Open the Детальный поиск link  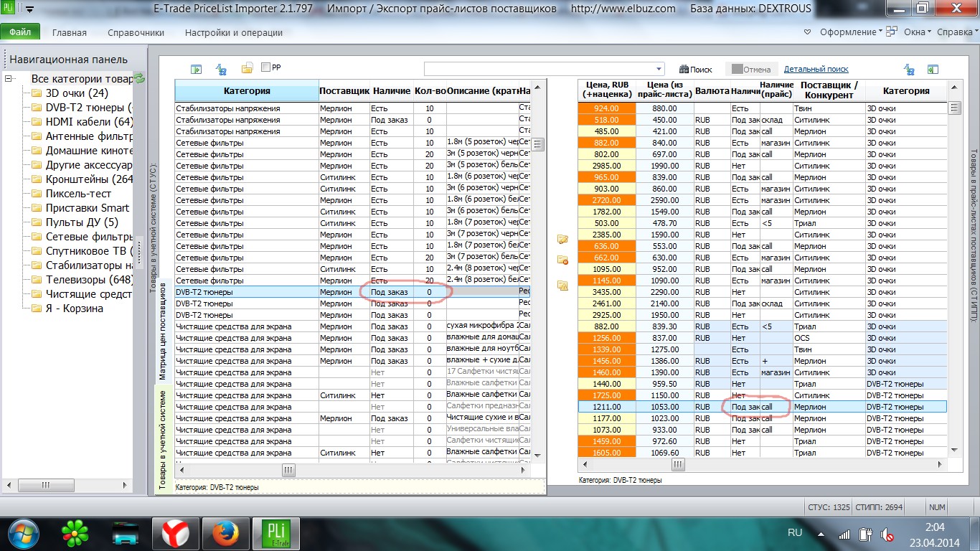pos(816,70)
